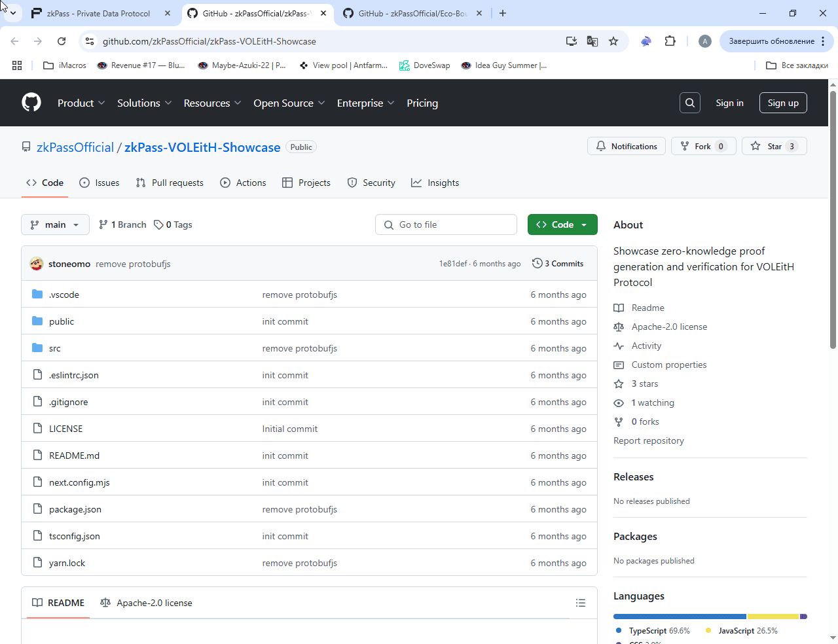Open Readme link in About sidebar

[647, 308]
